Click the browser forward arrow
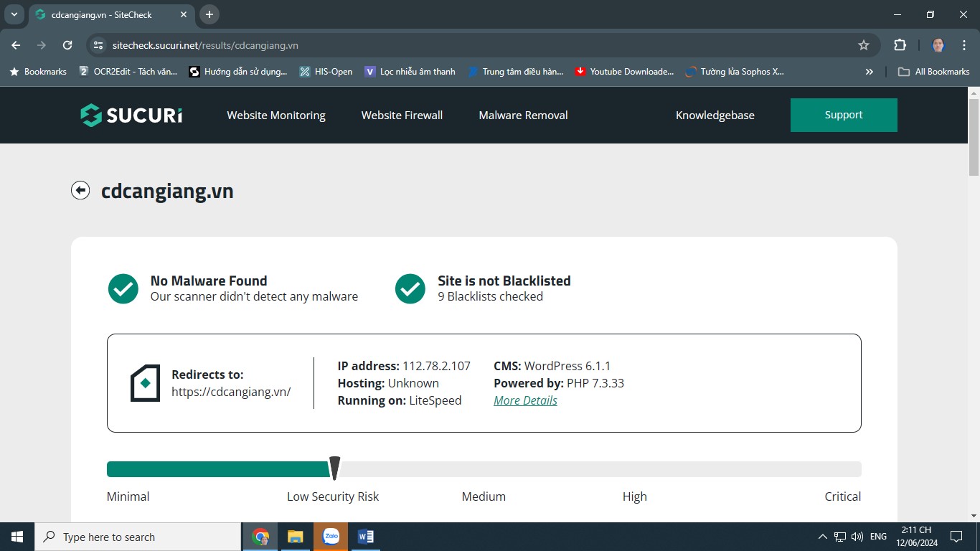The image size is (980, 551). 42,45
